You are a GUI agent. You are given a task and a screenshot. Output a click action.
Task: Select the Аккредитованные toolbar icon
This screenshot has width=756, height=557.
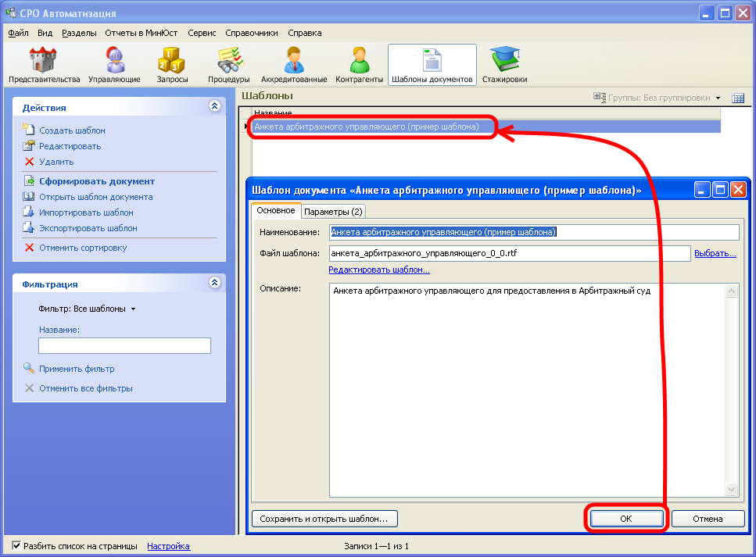[x=294, y=66]
